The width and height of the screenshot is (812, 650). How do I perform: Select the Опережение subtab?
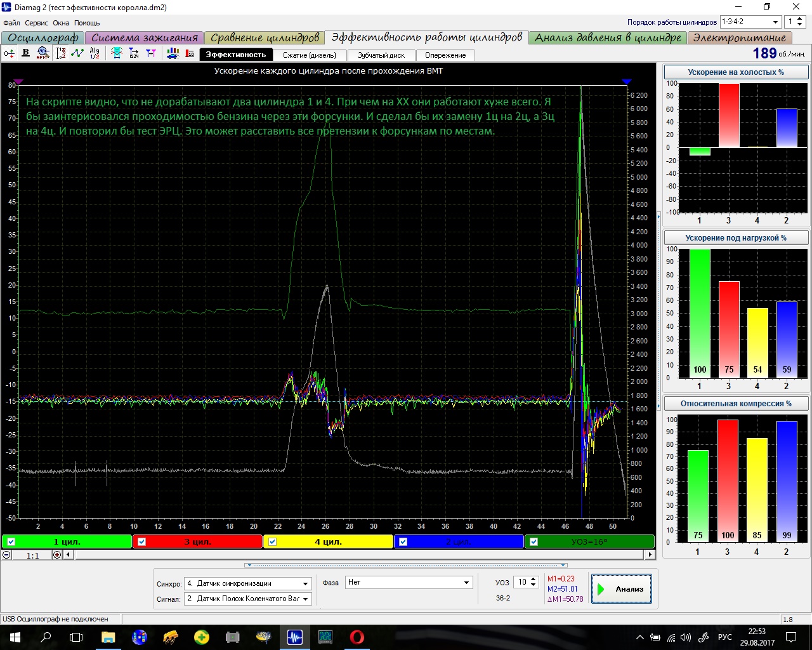point(445,55)
